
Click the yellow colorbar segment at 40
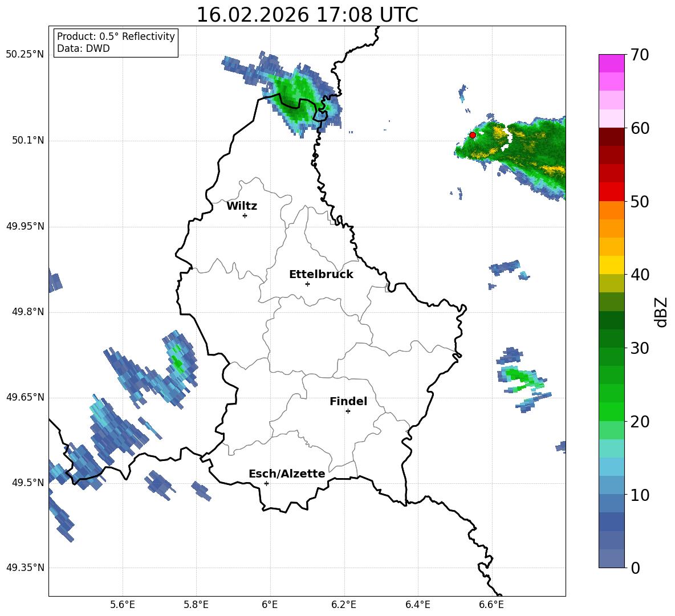[611, 265]
